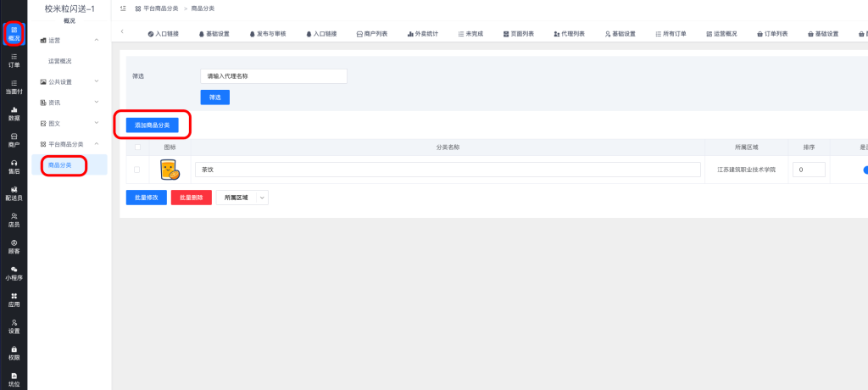Open the 小程序 mini-program sidebar icon
The image size is (868, 390).
click(x=14, y=273)
